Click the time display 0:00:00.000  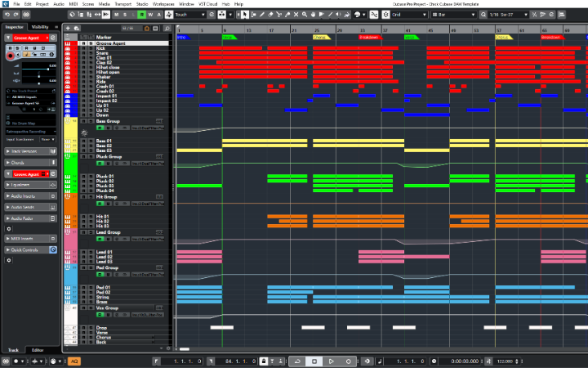point(465,361)
